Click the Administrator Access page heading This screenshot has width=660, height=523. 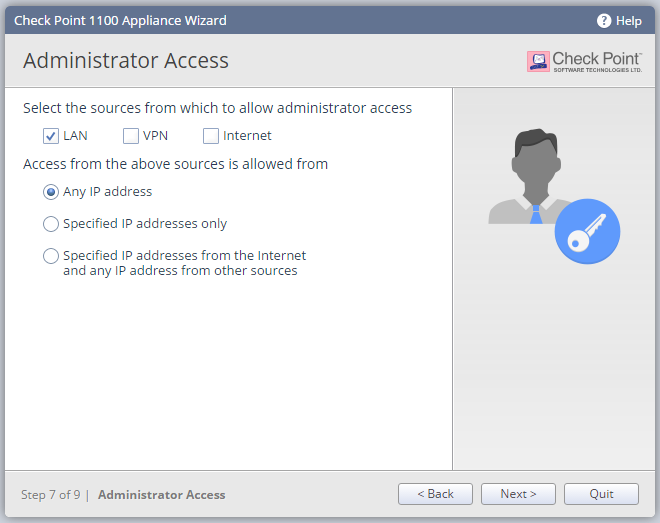(x=126, y=60)
